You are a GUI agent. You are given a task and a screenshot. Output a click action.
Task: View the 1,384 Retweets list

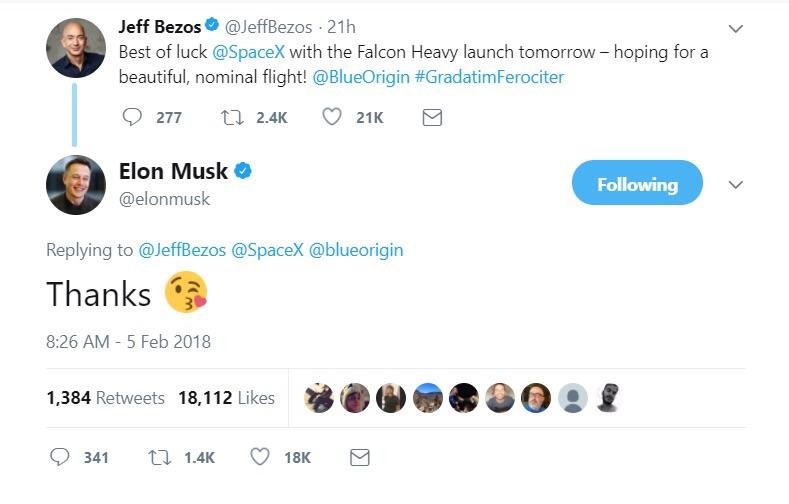tap(105, 397)
